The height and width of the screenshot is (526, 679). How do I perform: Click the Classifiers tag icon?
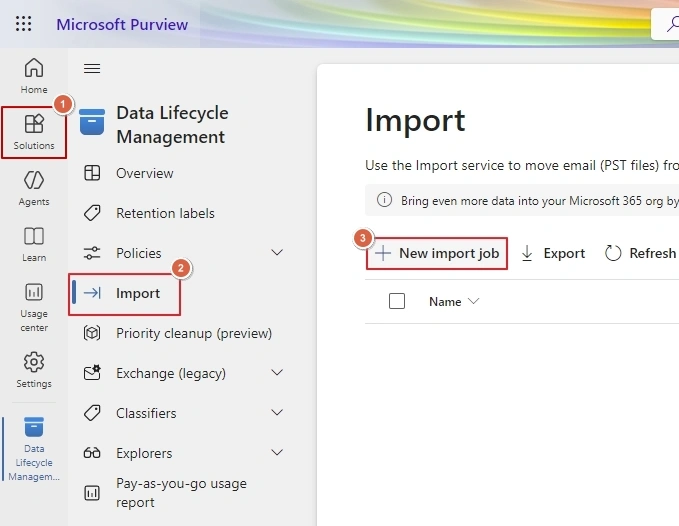(92, 413)
